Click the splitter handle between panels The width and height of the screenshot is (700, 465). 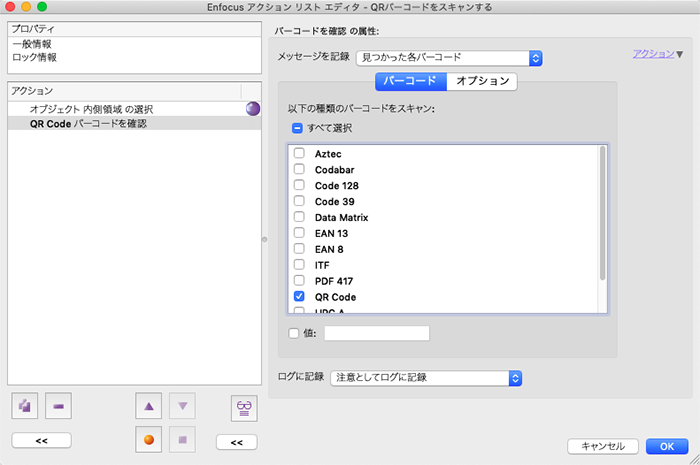pos(265,240)
